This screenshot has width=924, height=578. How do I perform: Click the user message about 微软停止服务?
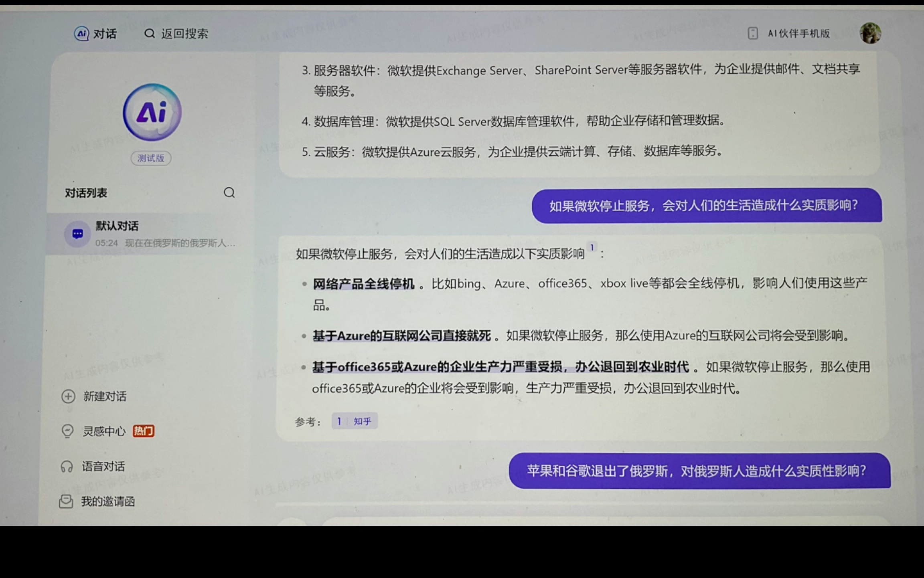(707, 205)
